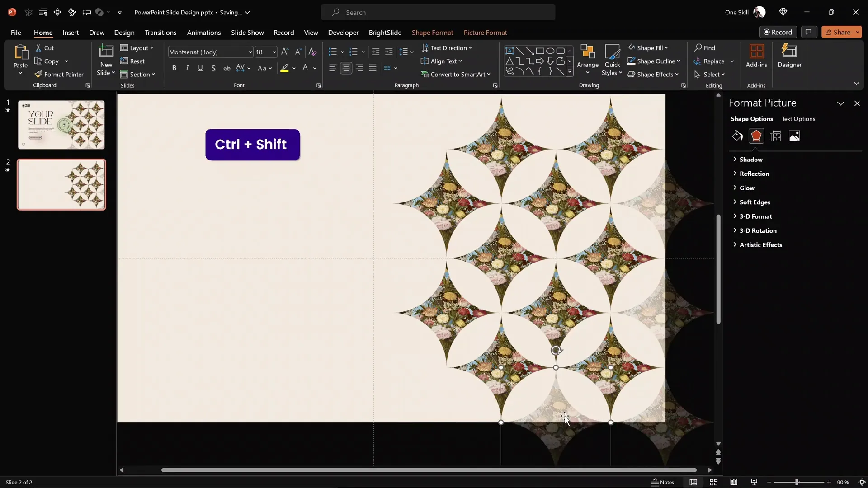Switch to the Picture Format tab
The image size is (868, 488).
tap(485, 33)
